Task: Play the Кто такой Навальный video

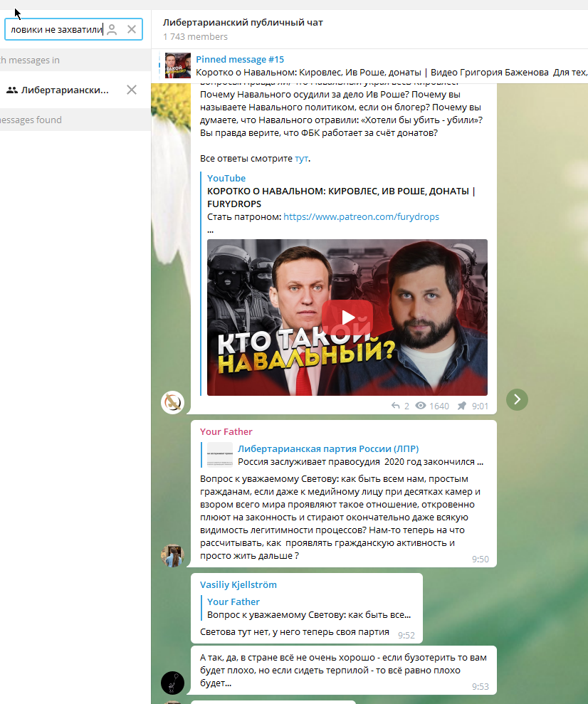Action: point(347,317)
